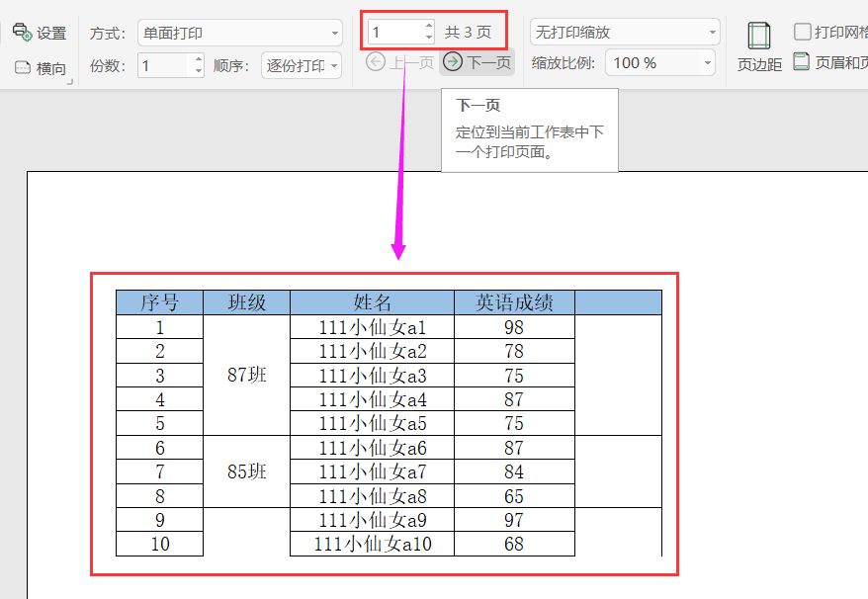This screenshot has height=599, width=868.
Task: Click the score 78 cell
Action: (514, 351)
